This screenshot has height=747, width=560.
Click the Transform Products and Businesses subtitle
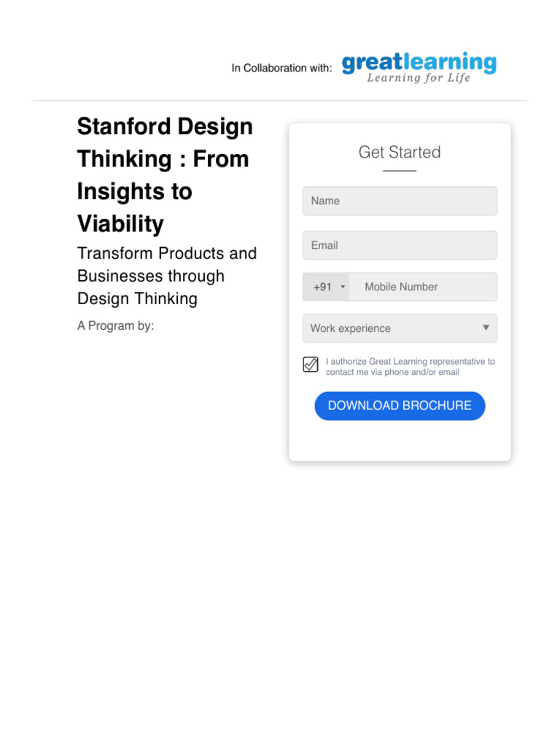(167, 276)
